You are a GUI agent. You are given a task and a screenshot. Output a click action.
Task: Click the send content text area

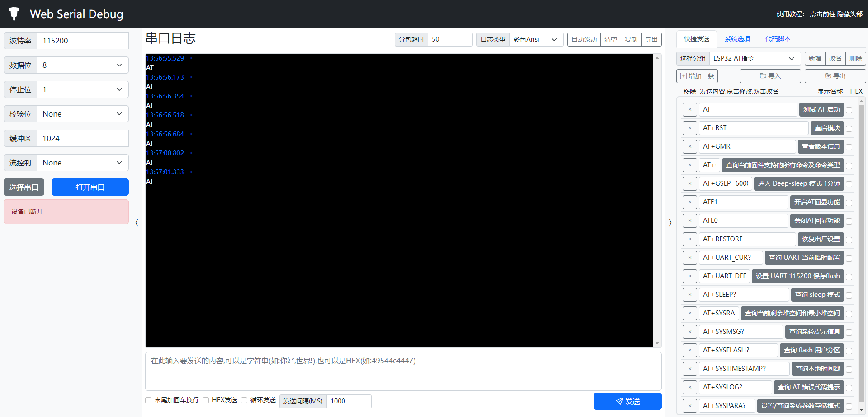403,371
